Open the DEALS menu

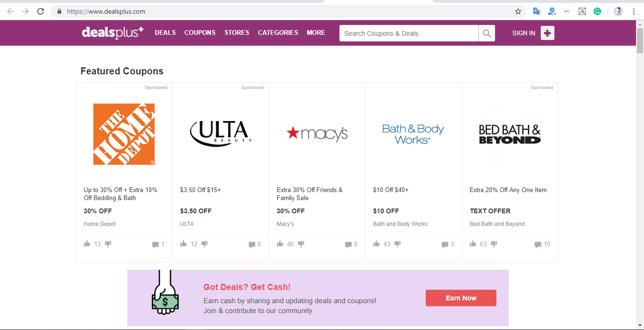point(165,32)
